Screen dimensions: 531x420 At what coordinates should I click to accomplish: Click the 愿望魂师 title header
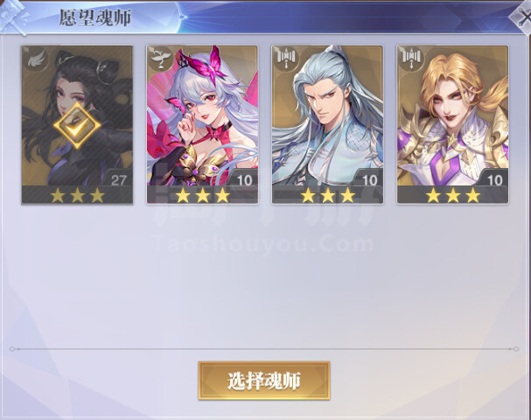coord(95,17)
